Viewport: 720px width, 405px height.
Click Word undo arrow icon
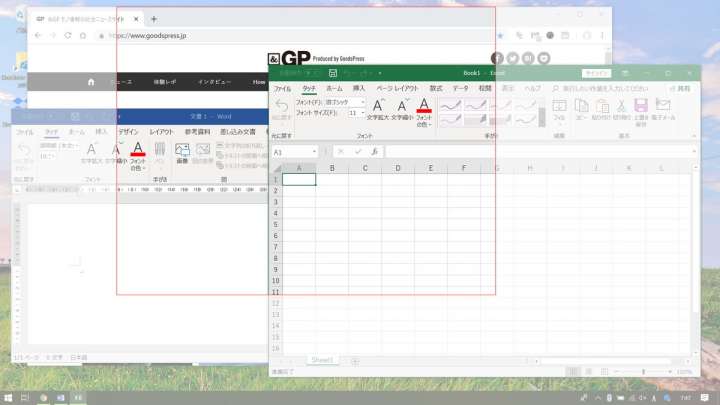pos(24,150)
